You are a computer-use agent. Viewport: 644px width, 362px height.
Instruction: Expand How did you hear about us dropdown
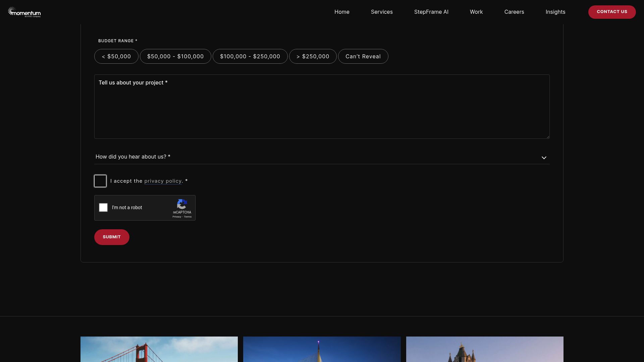[x=321, y=157]
